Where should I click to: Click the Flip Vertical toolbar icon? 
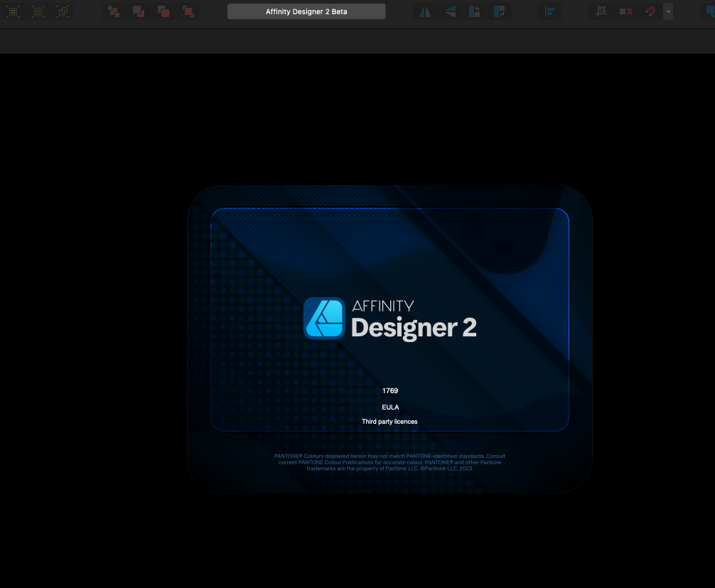pos(450,11)
